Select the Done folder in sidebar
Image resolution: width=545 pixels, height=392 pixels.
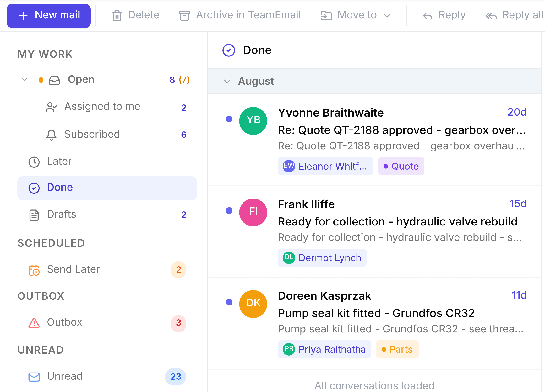pos(107,188)
